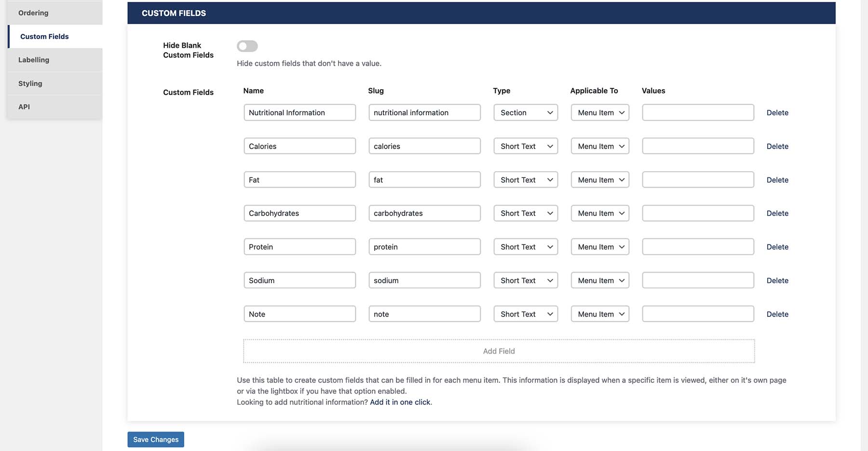Open the Type dropdown for Nutritional Information

click(525, 112)
